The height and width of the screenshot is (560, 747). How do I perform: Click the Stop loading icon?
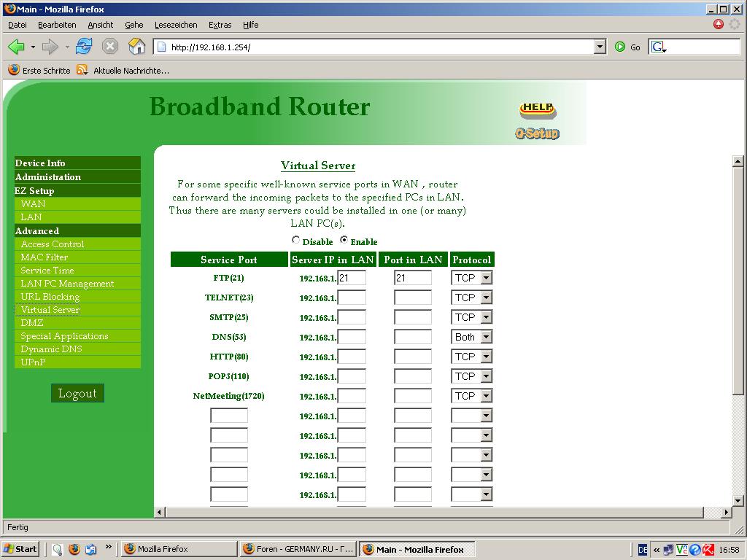110,47
